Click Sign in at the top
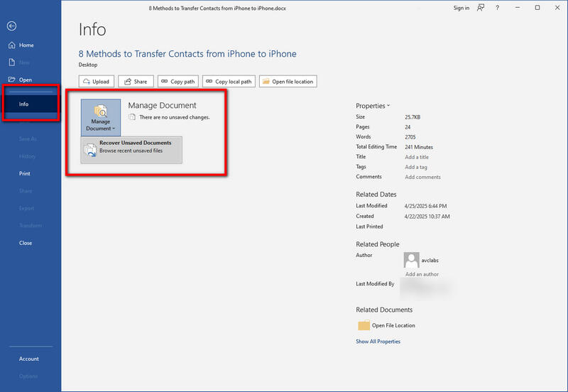Viewport: 568px width, 392px height. pyautogui.click(x=461, y=8)
